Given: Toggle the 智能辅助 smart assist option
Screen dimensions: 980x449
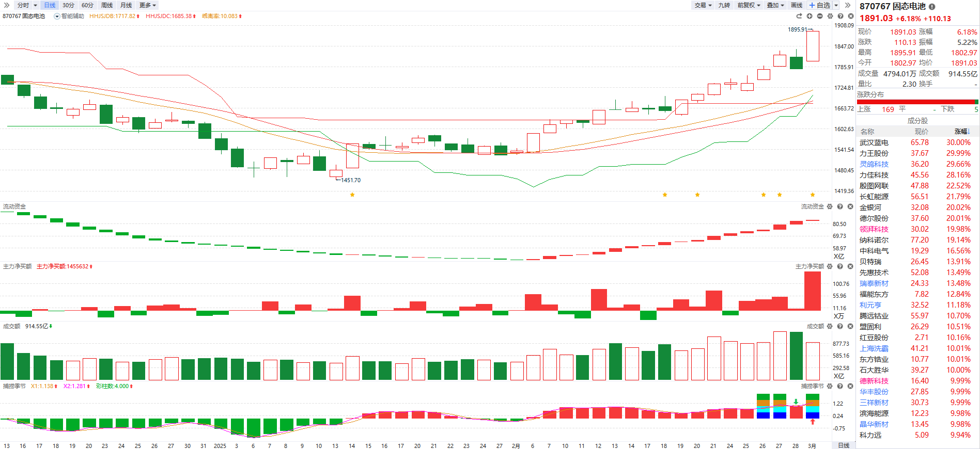Looking at the screenshot, I should point(69,16).
